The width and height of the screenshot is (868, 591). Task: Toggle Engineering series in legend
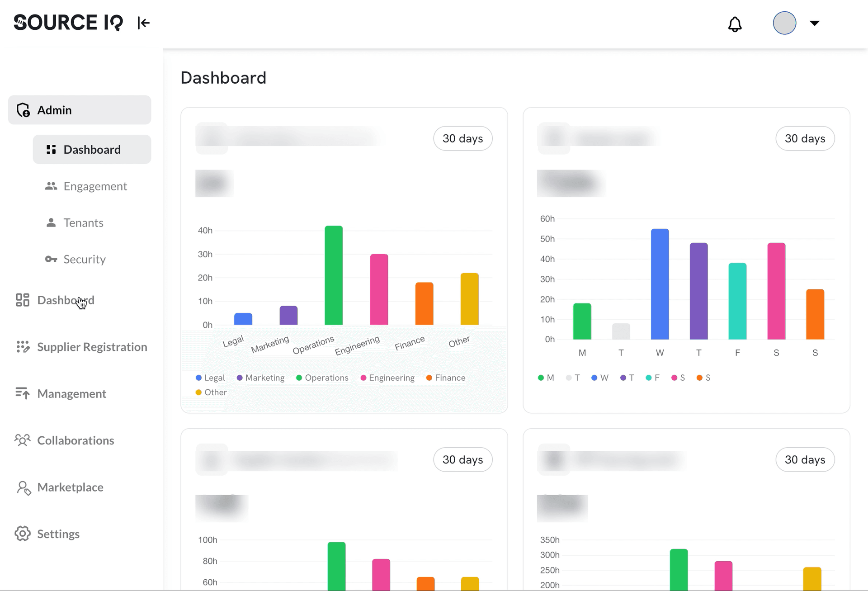(x=387, y=378)
